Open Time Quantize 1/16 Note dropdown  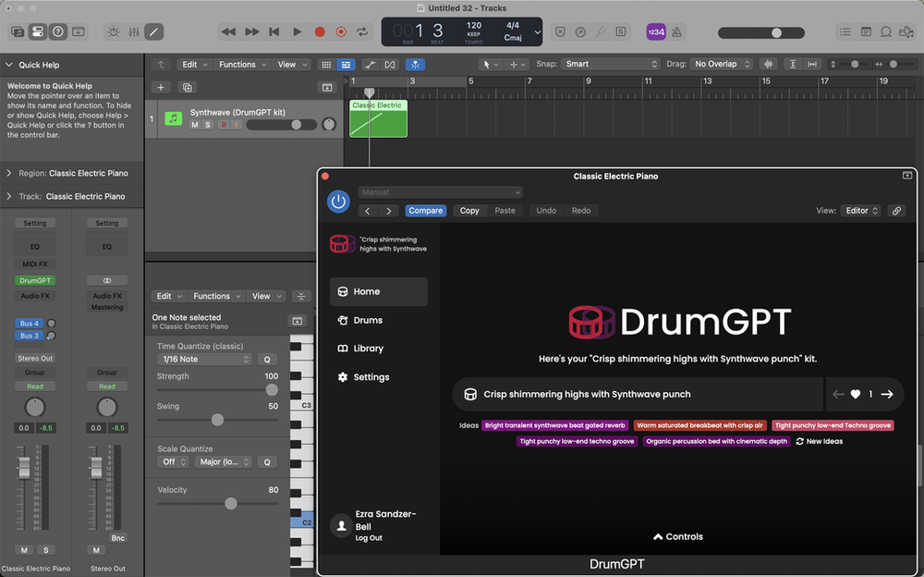pos(206,359)
